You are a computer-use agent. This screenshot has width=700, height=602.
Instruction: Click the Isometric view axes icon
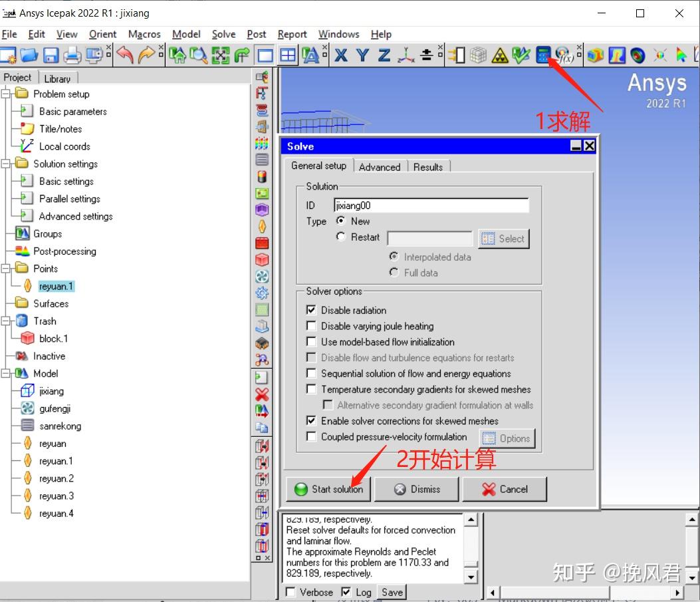tap(406, 55)
